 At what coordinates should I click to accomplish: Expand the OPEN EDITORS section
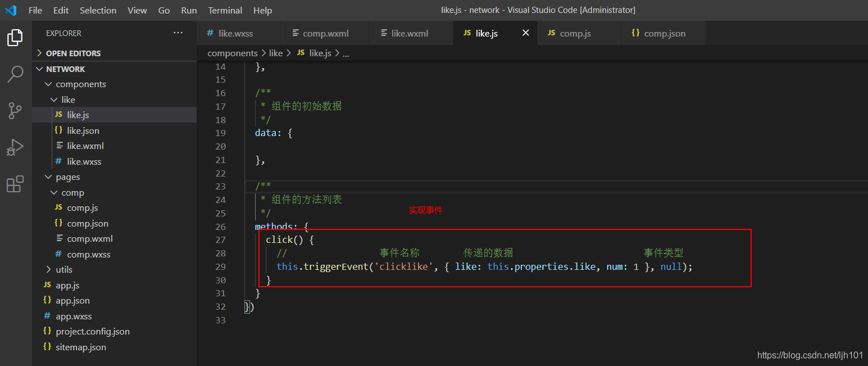(x=114, y=53)
